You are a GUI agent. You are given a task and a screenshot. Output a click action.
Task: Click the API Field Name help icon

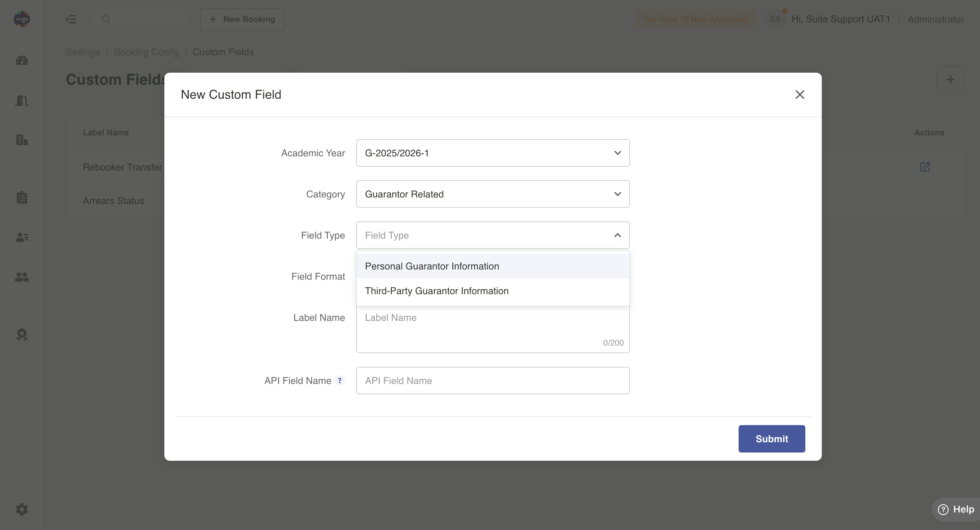click(339, 381)
